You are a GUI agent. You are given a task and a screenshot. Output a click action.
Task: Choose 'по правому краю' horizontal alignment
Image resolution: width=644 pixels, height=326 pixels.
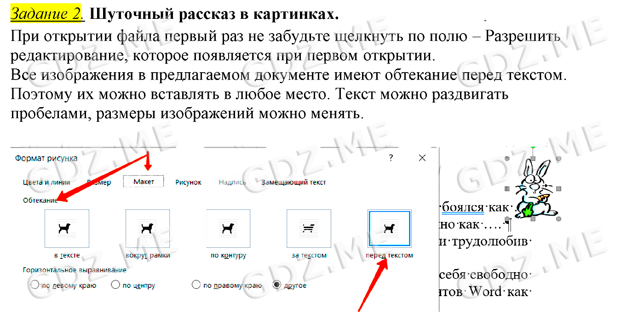(196, 285)
